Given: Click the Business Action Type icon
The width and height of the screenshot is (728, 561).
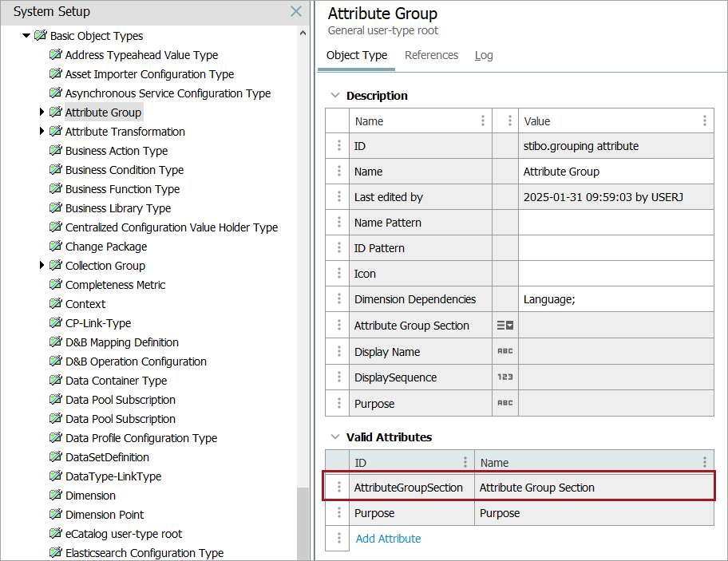Looking at the screenshot, I should [56, 150].
